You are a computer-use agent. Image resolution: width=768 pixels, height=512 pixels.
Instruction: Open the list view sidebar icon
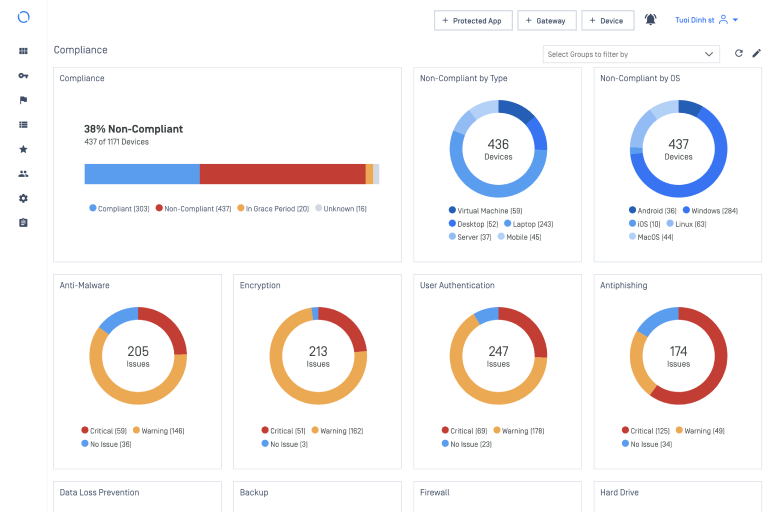click(23, 125)
